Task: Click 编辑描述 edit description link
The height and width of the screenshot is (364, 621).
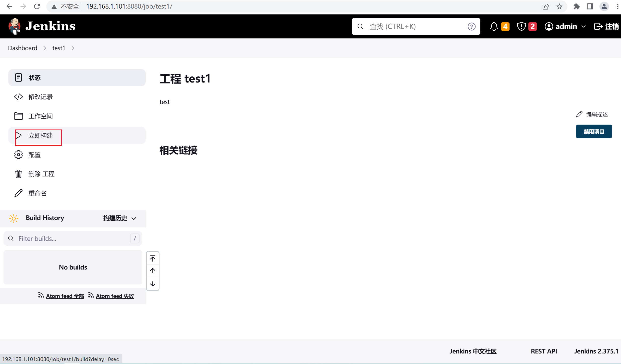Action: coord(592,114)
